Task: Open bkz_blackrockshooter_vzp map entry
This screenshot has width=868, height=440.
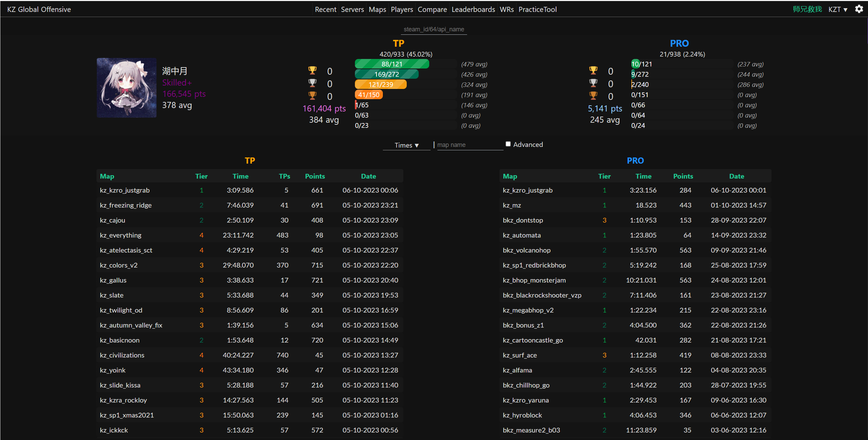Action: (x=542, y=295)
